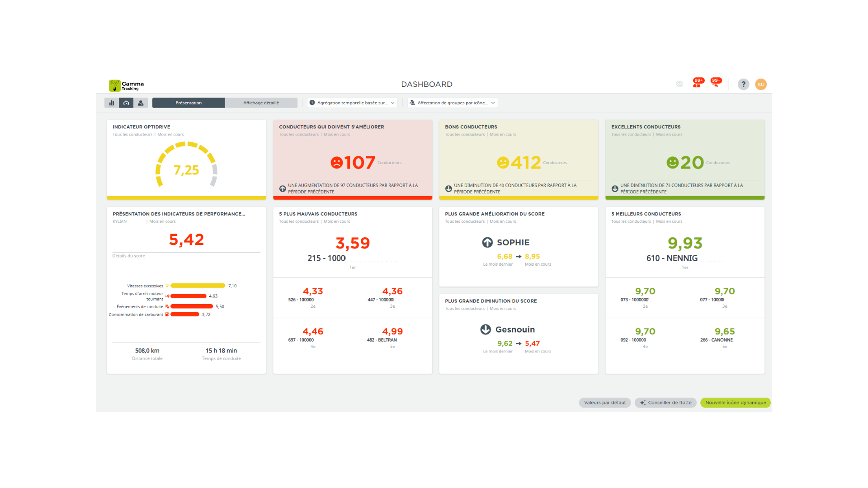Click the Valeurs par défaut button

(x=604, y=403)
